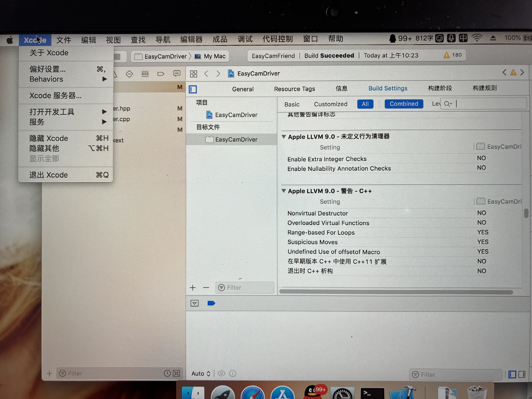This screenshot has height=399, width=532.
Task: Select EasyCamDriver under 目标文件
Action: (x=232, y=139)
